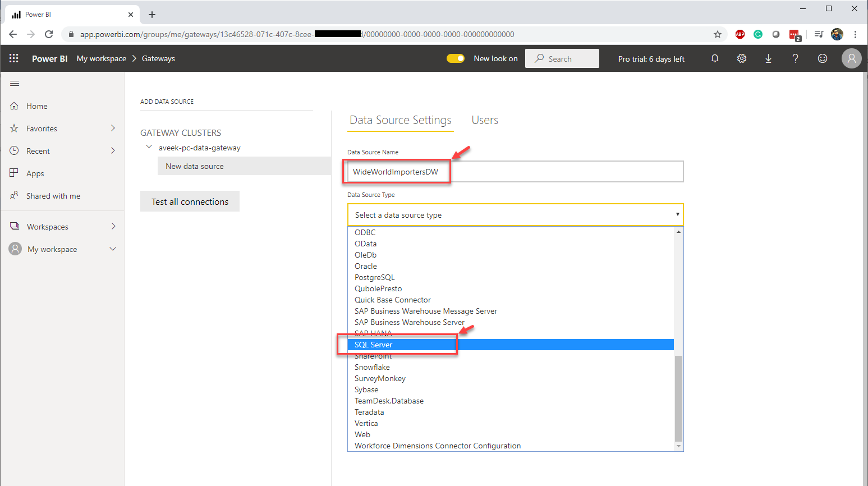This screenshot has height=486, width=868.
Task: Expand the Workspaces flyout chevron
Action: pos(113,227)
